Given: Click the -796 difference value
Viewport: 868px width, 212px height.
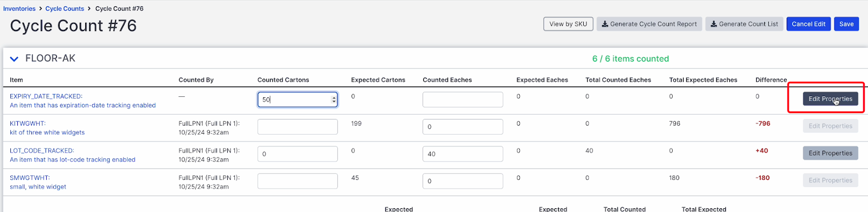Looking at the screenshot, I should point(763,123).
